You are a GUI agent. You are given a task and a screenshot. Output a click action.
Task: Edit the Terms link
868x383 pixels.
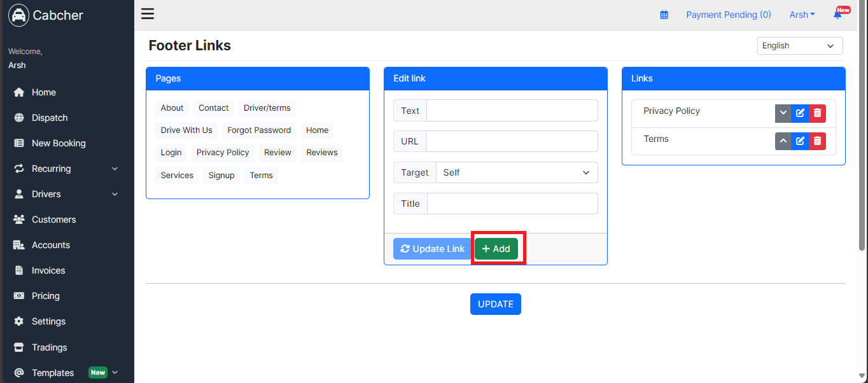click(x=801, y=141)
